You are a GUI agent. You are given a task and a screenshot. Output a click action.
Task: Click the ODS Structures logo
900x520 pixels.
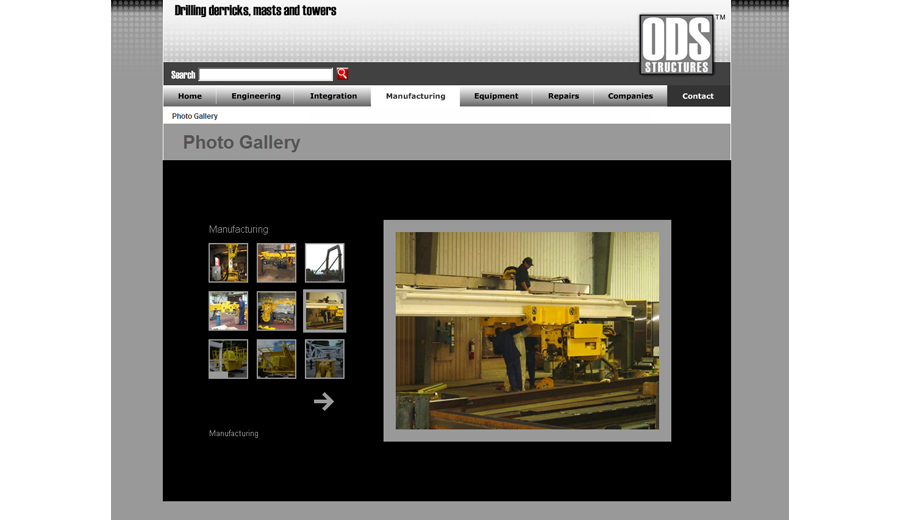click(x=677, y=45)
